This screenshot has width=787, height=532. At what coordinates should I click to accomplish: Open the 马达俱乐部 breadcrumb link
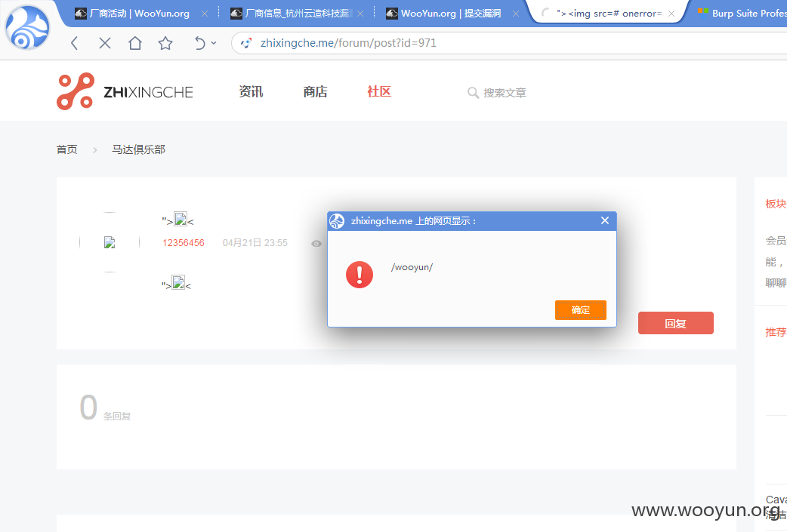pos(138,149)
